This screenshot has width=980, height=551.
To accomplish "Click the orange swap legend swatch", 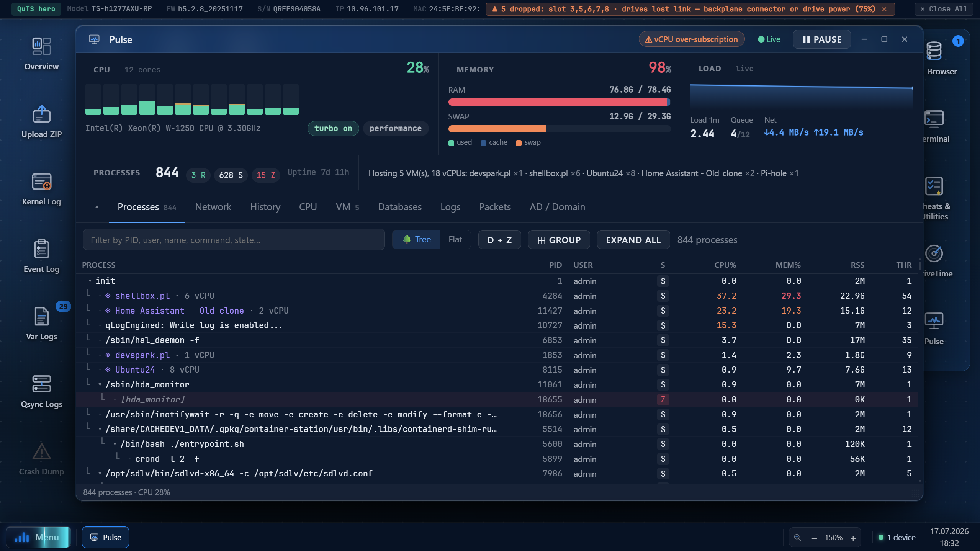I will pos(519,143).
